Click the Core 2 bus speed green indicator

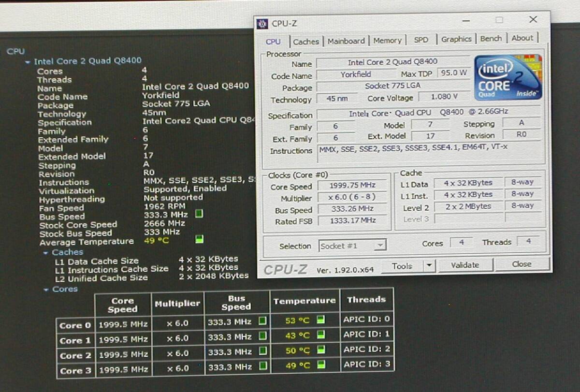click(x=262, y=351)
